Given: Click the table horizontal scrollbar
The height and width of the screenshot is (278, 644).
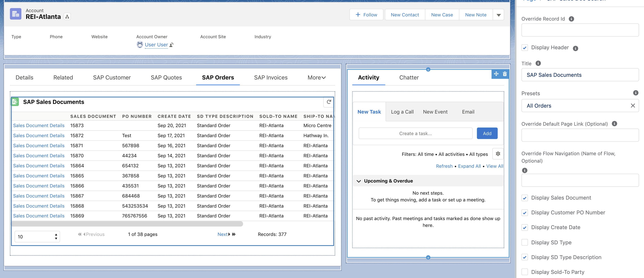Looking at the screenshot, I should 127,224.
